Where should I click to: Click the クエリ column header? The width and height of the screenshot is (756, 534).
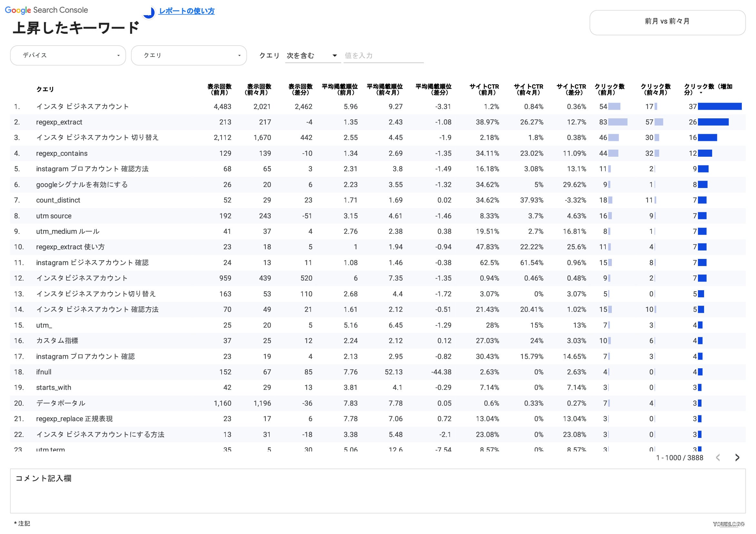click(x=45, y=89)
